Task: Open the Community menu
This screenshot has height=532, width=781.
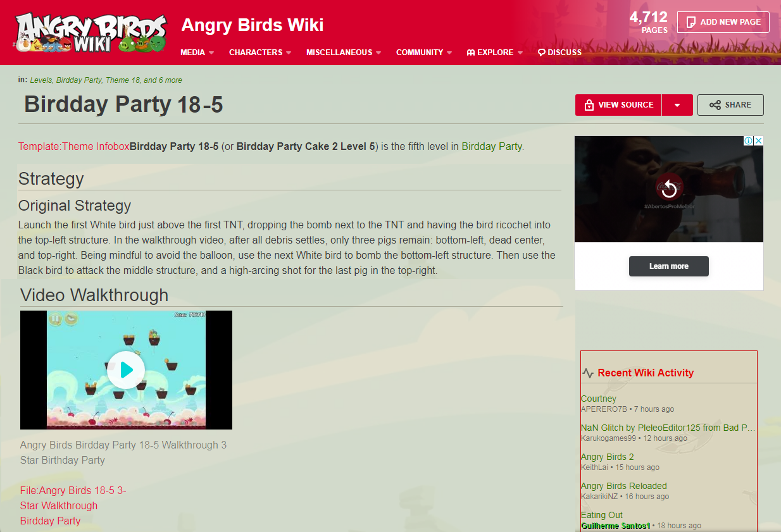Action: tap(424, 53)
